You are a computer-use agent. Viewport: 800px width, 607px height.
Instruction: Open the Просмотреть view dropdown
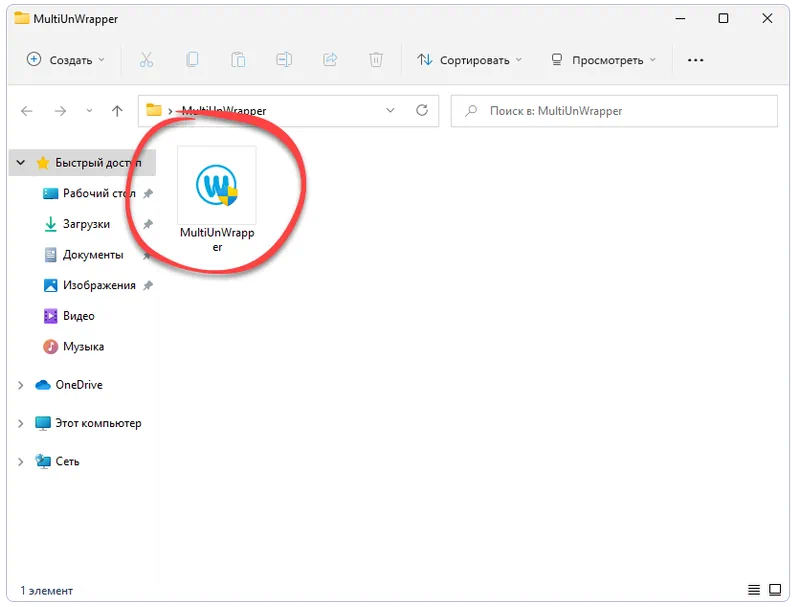(604, 60)
